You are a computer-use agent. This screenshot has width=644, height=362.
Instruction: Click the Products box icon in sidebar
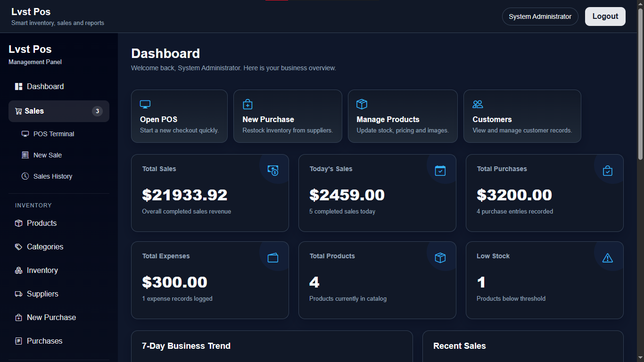pos(19,223)
